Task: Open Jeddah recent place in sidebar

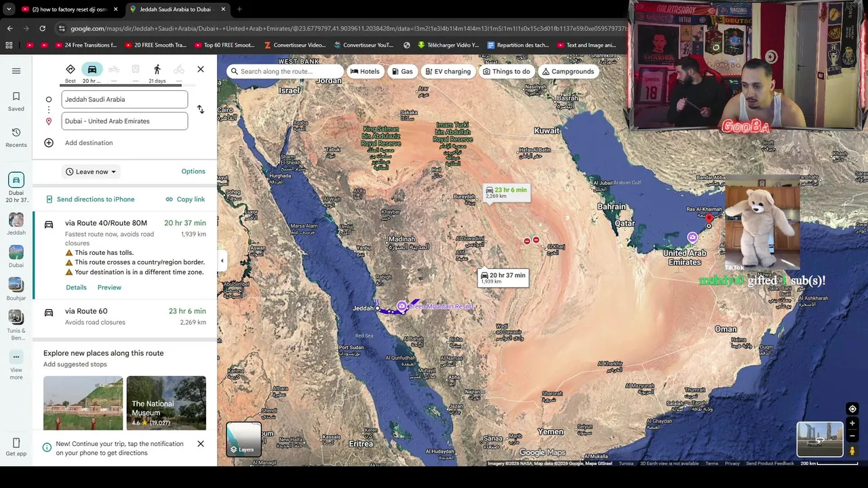Action: tap(16, 224)
